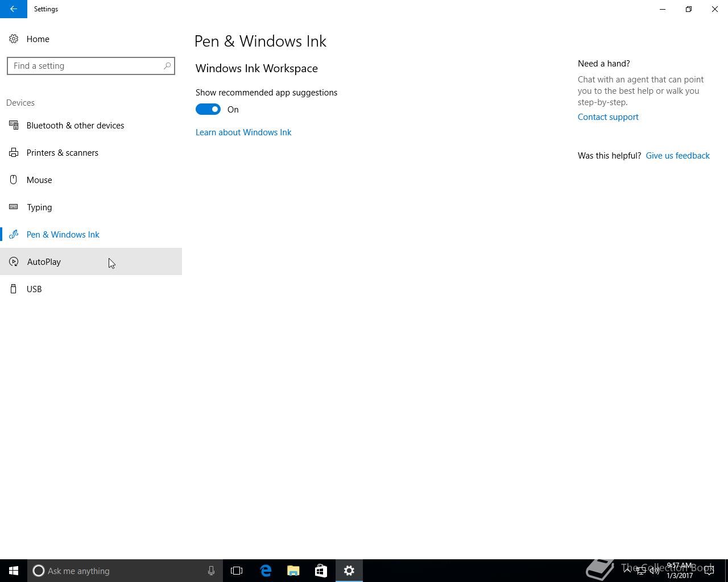Launch Microsoft Edge from the taskbar
Viewport: 728px width, 582px height.
(x=266, y=571)
